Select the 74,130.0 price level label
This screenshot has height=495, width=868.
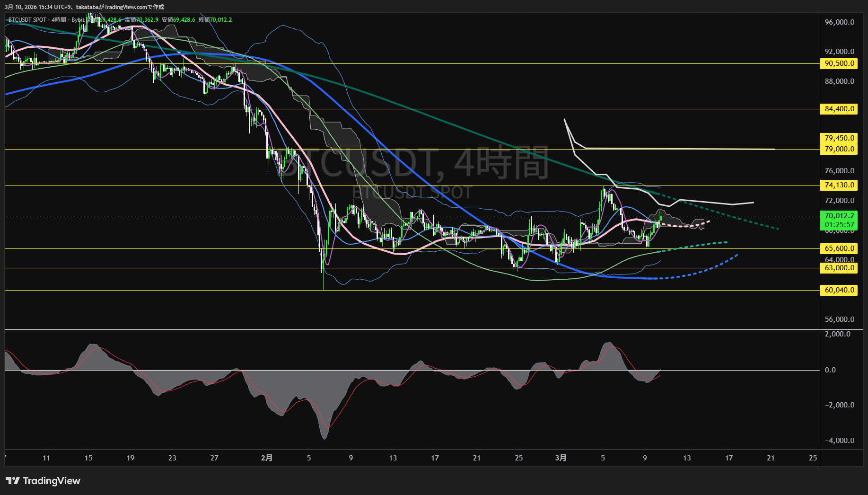(x=839, y=185)
